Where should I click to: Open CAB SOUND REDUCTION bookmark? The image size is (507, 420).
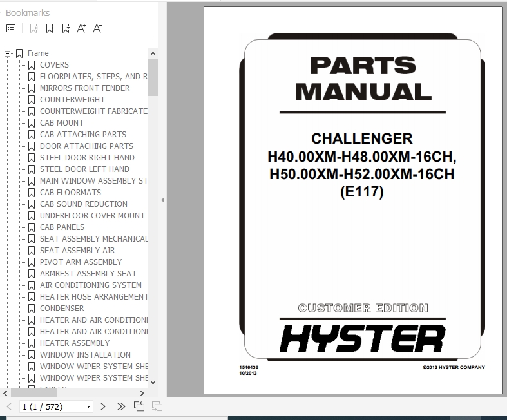84,204
